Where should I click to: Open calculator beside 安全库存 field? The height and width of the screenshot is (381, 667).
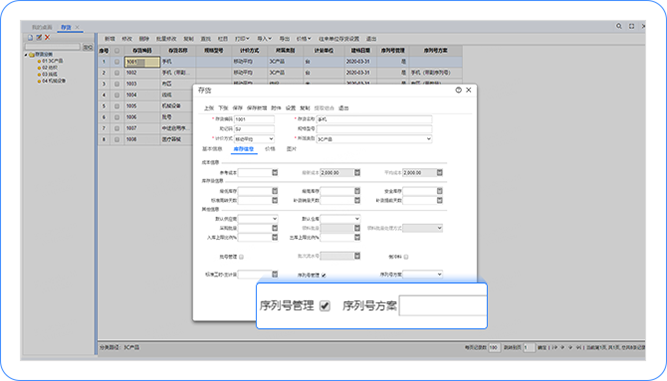440,191
